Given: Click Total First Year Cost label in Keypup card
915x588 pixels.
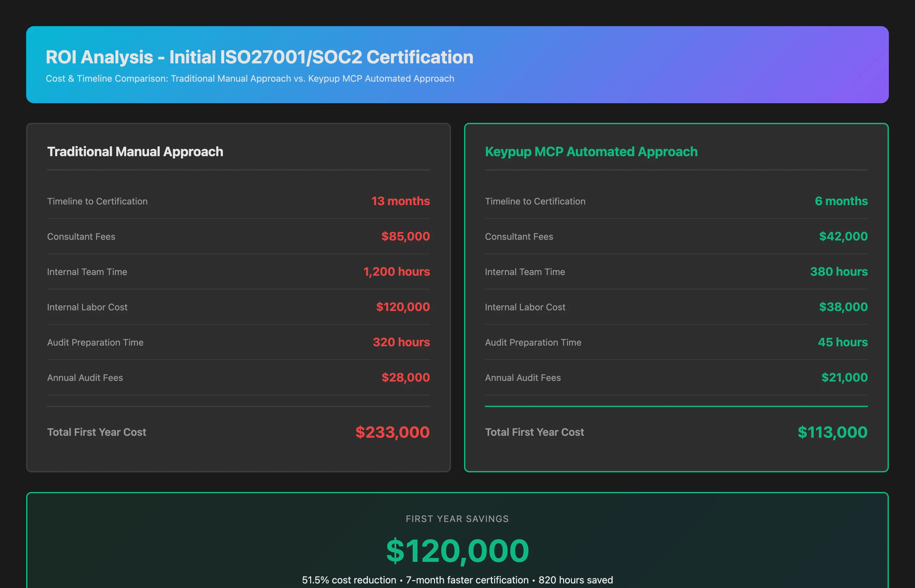Looking at the screenshot, I should 534,432.
